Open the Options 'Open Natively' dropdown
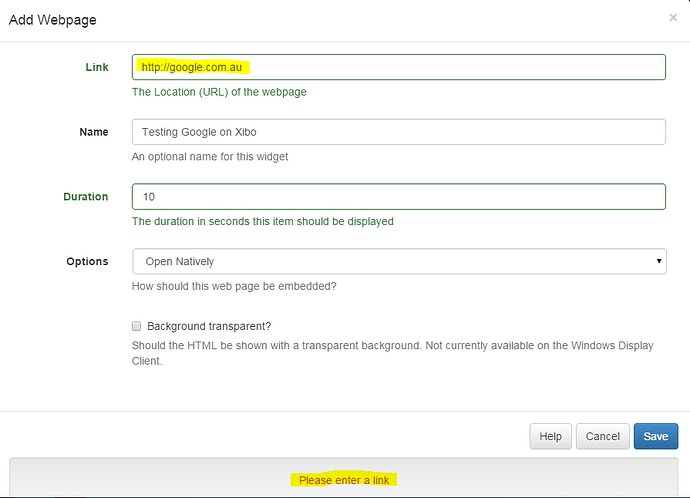This screenshot has height=498, width=690. 399,261
